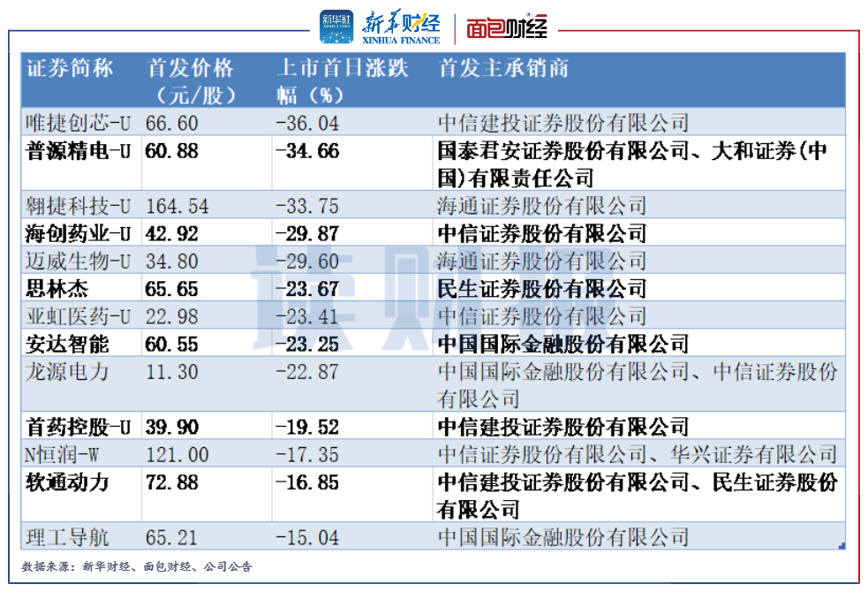Click the 164.54 price cell for 翱捷科技-U
The width and height of the screenshot is (868, 592).
[x=178, y=207]
